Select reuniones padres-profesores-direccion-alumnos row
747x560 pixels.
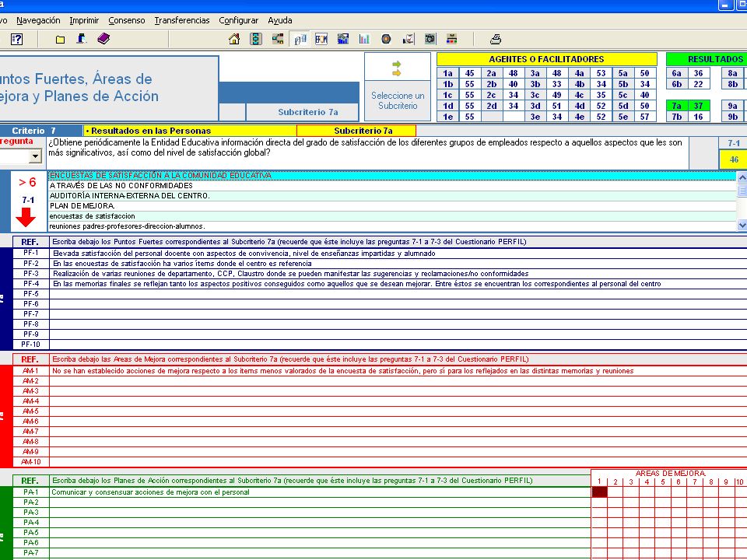pos(391,226)
